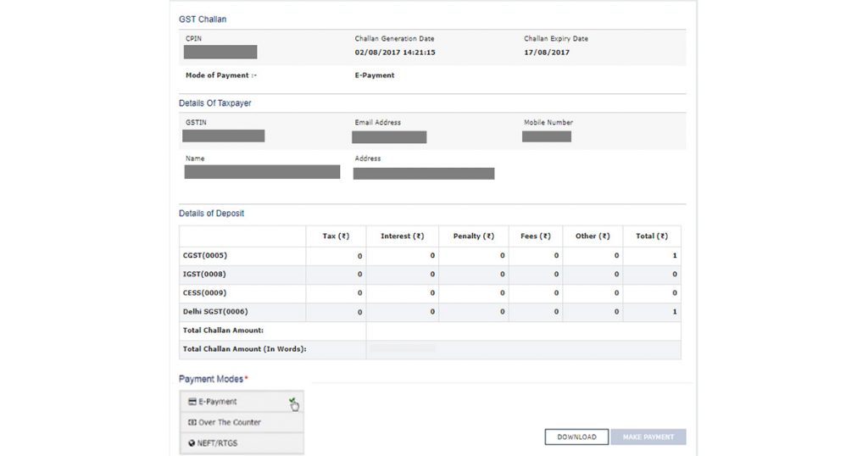Click the Delhi SGST(0006) row label

click(x=216, y=312)
